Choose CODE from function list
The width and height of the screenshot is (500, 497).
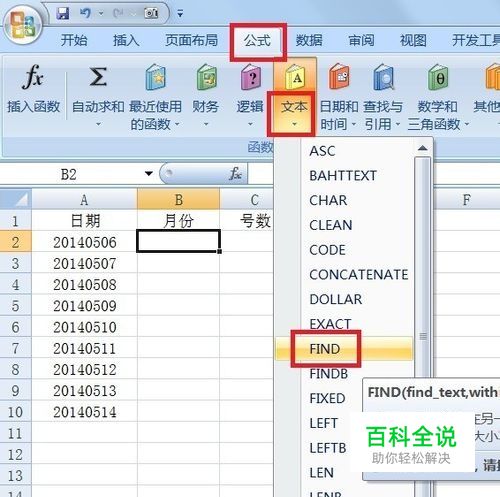click(344, 250)
